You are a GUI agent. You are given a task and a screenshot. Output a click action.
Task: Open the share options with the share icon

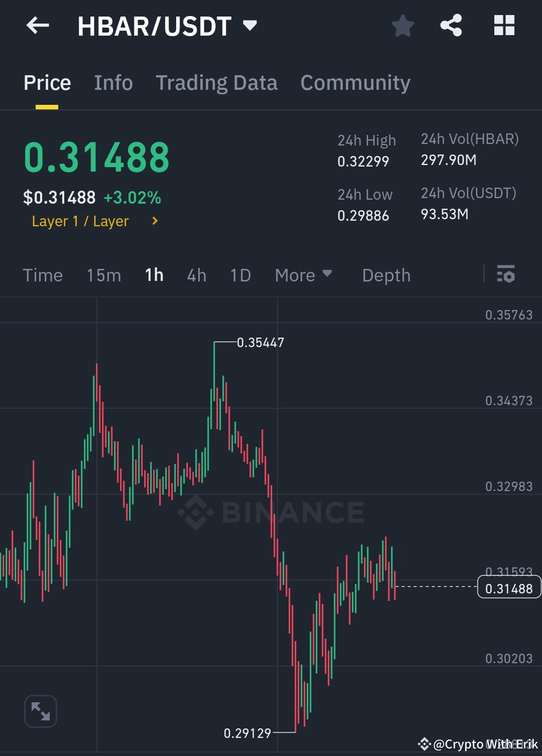click(x=451, y=25)
